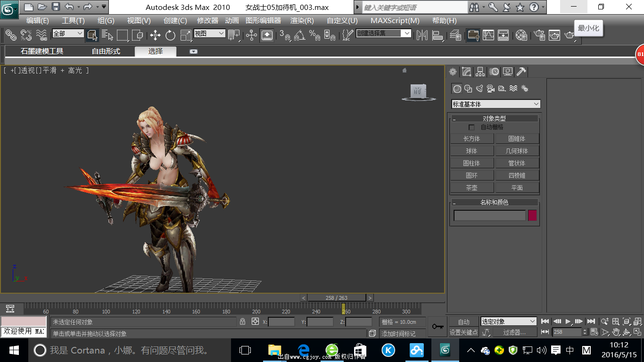Open the reference coordinate dropdown 视图
The width and height of the screenshot is (644, 362).
209,33
